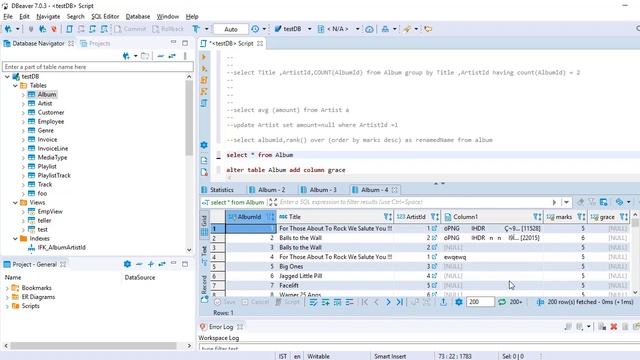The height and width of the screenshot is (360, 640).
Task: Toggle link with editor in Database Navigator
Action: point(172,56)
